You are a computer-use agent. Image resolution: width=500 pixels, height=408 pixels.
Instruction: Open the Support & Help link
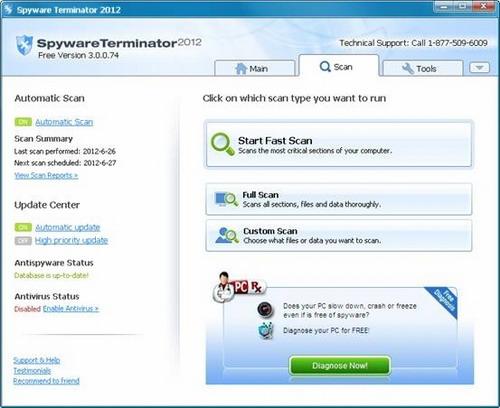pyautogui.click(x=37, y=360)
